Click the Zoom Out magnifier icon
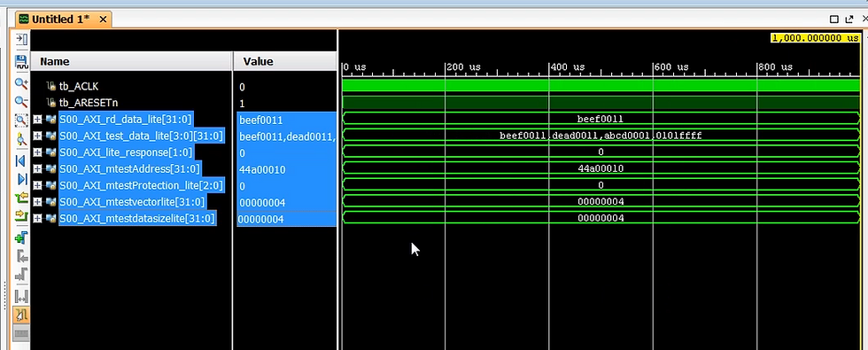The image size is (868, 350). pyautogui.click(x=21, y=101)
